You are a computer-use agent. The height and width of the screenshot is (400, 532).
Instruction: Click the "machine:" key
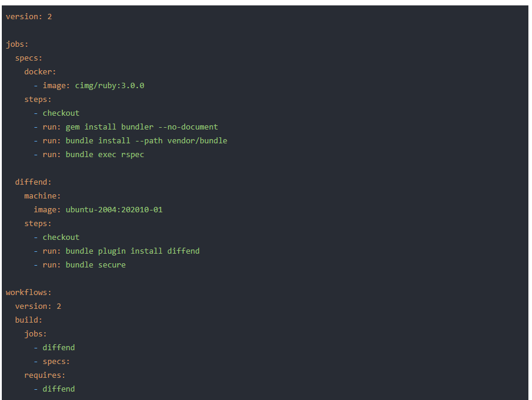(x=43, y=196)
